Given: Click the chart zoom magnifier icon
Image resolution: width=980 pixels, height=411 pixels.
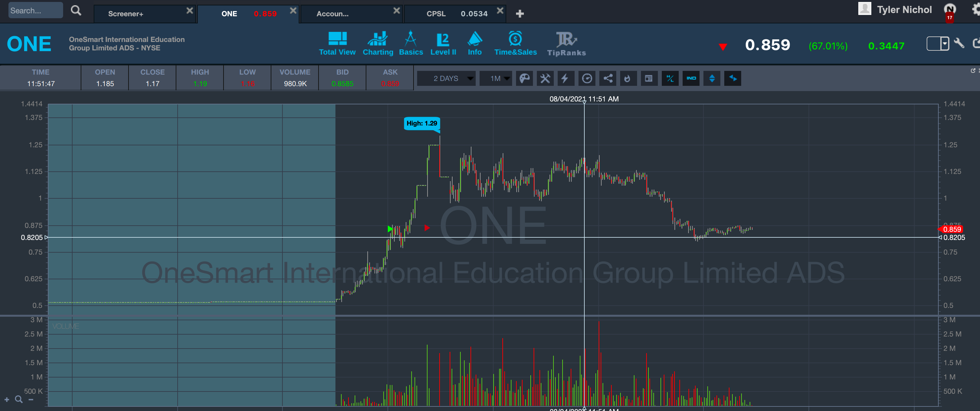Looking at the screenshot, I should click(x=19, y=399).
